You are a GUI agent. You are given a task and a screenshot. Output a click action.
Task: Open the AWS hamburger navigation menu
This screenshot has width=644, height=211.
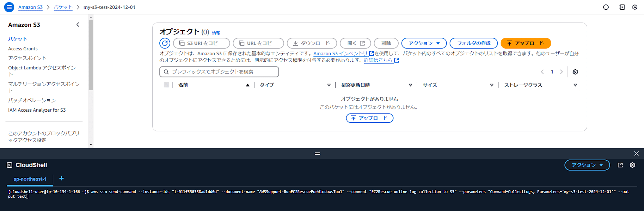point(9,7)
